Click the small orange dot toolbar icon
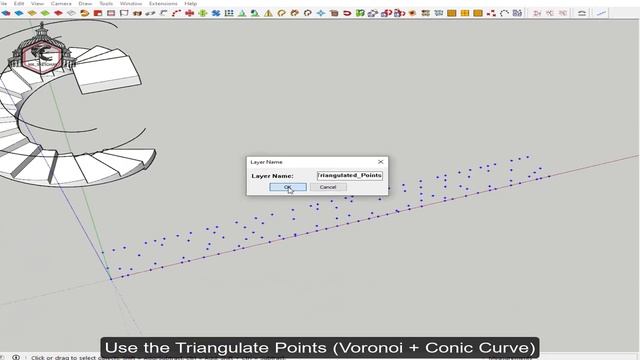640x360 pixels. [x=412, y=13]
